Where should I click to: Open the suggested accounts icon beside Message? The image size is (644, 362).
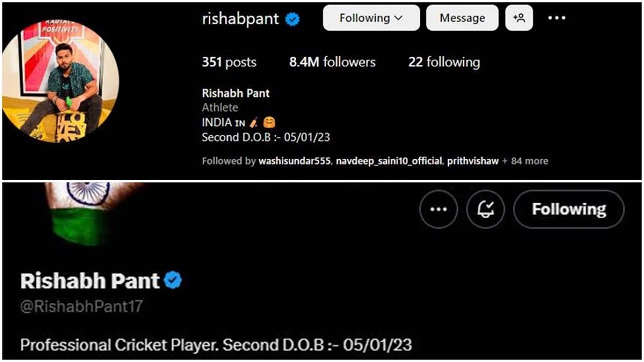point(519,18)
